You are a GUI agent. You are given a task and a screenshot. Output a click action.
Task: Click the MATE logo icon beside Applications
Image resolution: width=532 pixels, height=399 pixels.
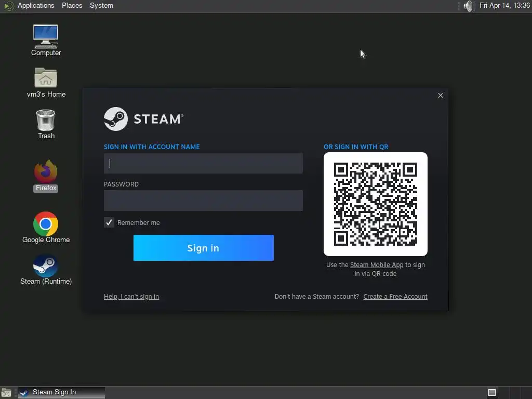[x=8, y=6]
